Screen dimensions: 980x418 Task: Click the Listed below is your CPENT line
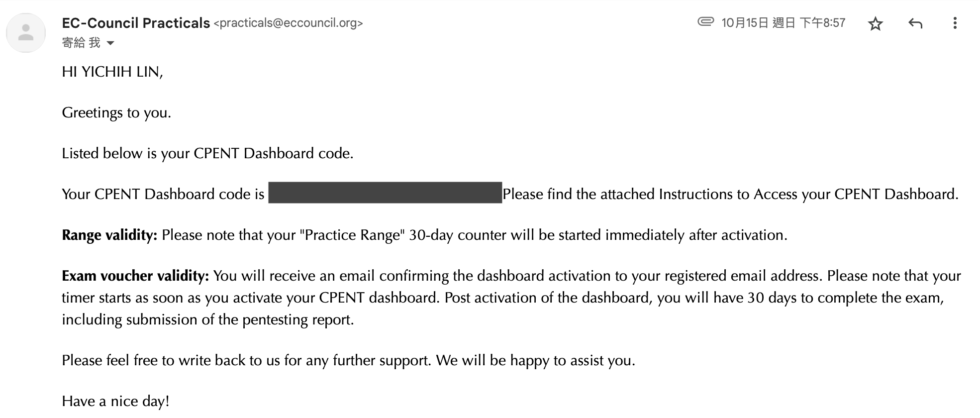(207, 153)
